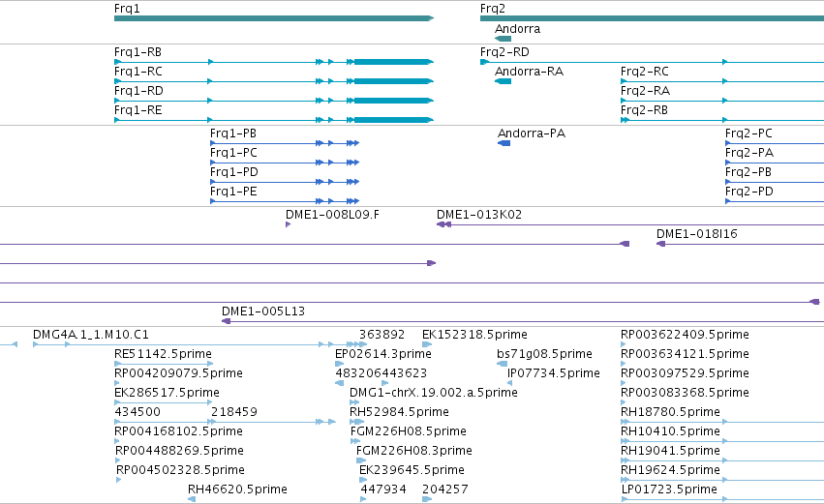The image size is (824, 504).
Task: Click the RH19624.5prime EST label
Action: tap(670, 470)
